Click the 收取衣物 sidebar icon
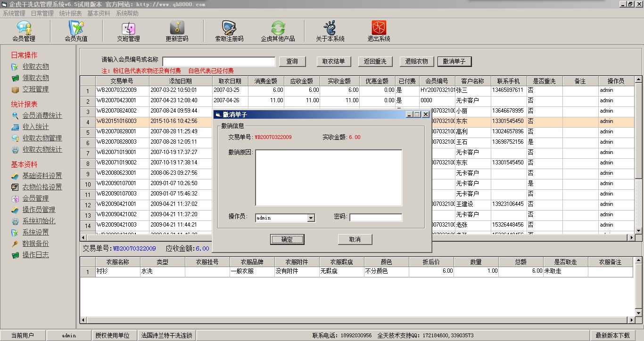644x341 pixels. [x=15, y=67]
